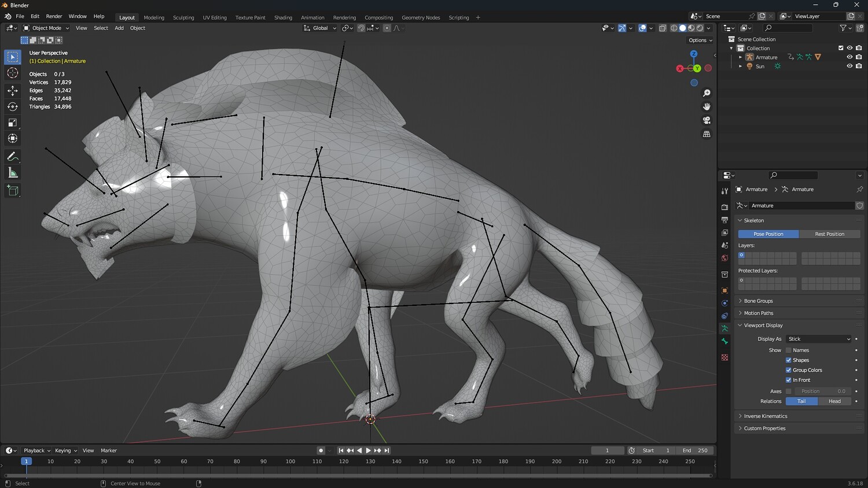Pick the Annotate pencil tool
This screenshot has height=488, width=868.
(13, 157)
